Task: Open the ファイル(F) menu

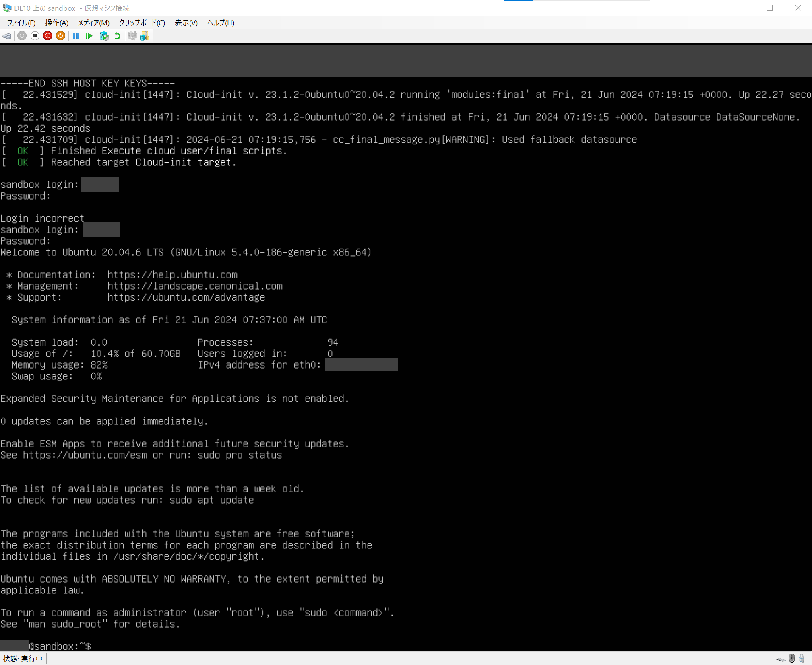Action: click(21, 23)
